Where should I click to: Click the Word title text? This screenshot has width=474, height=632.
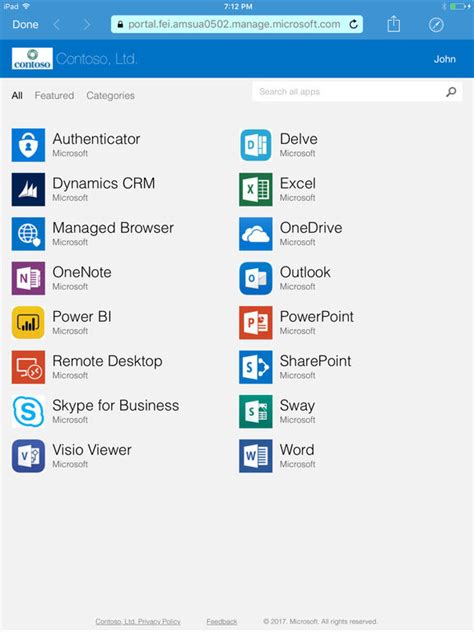click(x=297, y=450)
